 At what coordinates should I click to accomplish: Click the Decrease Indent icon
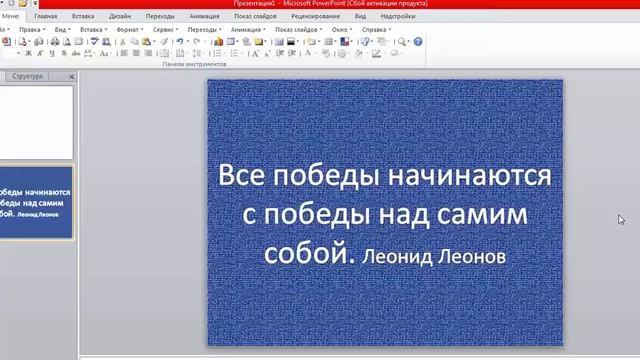coord(280,53)
